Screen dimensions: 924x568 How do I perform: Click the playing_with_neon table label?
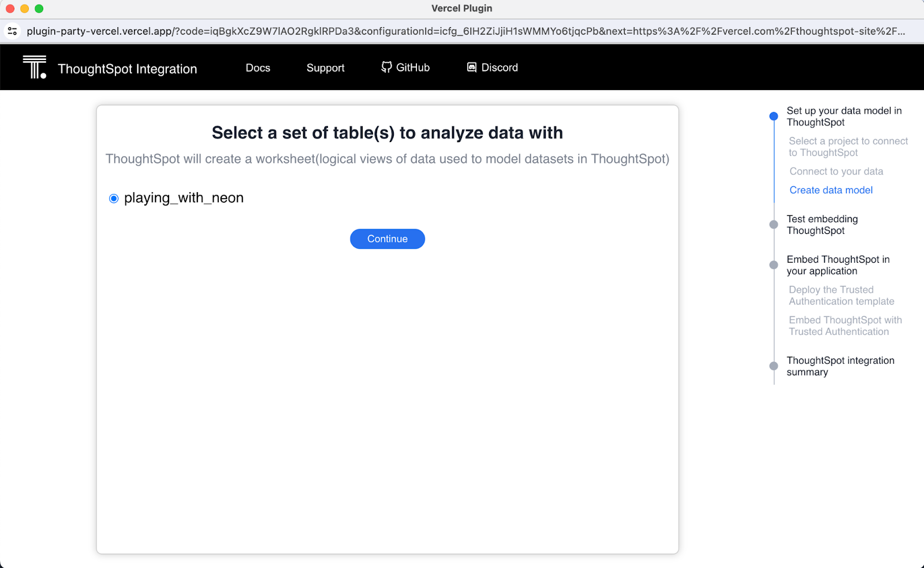click(x=184, y=198)
